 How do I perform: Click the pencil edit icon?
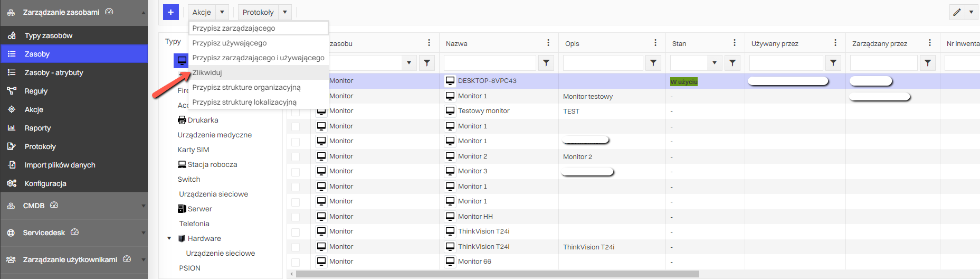(957, 12)
